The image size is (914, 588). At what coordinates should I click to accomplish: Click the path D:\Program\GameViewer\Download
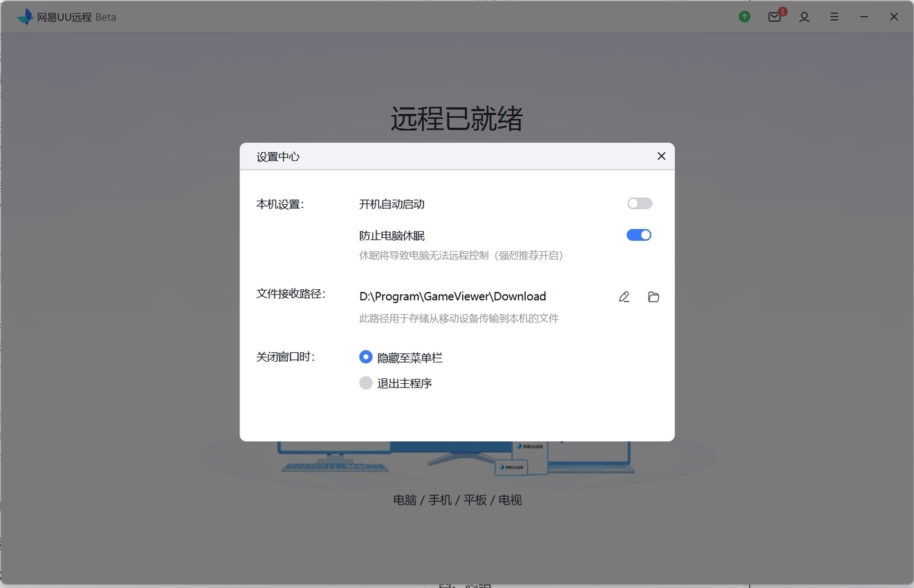click(453, 296)
